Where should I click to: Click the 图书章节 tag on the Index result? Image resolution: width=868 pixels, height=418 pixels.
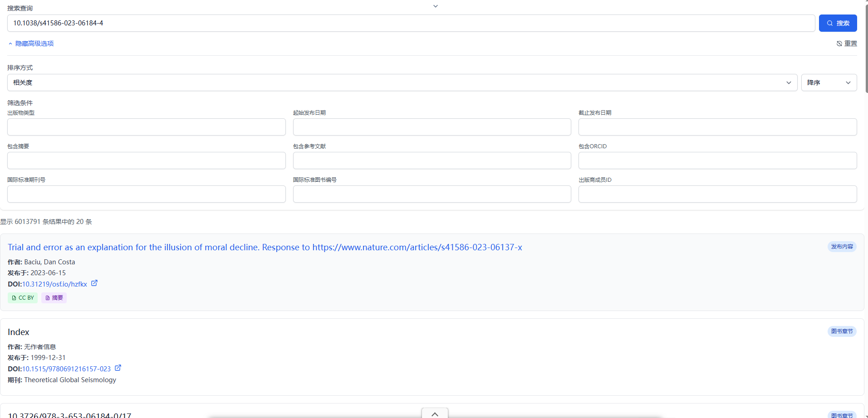tap(842, 331)
